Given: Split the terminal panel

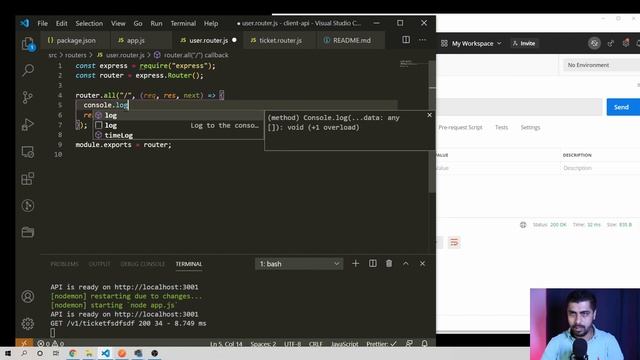Looking at the screenshot, I should click(x=373, y=264).
